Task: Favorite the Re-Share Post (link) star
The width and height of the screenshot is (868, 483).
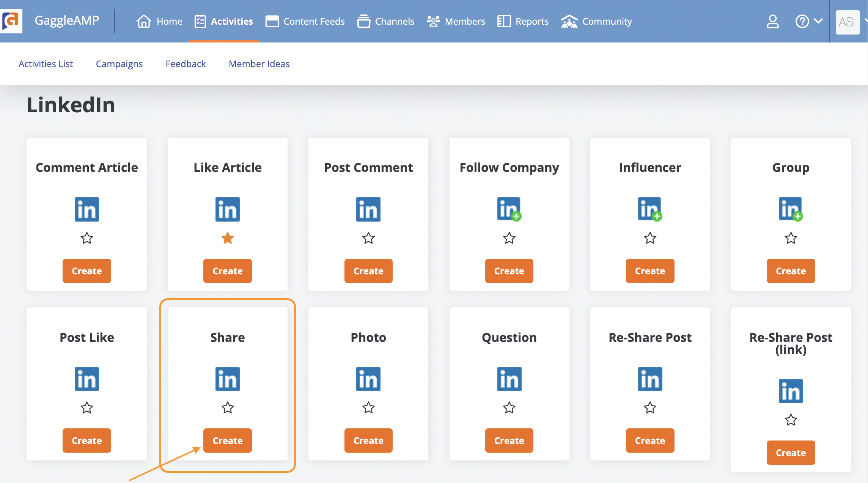Action: coord(791,420)
